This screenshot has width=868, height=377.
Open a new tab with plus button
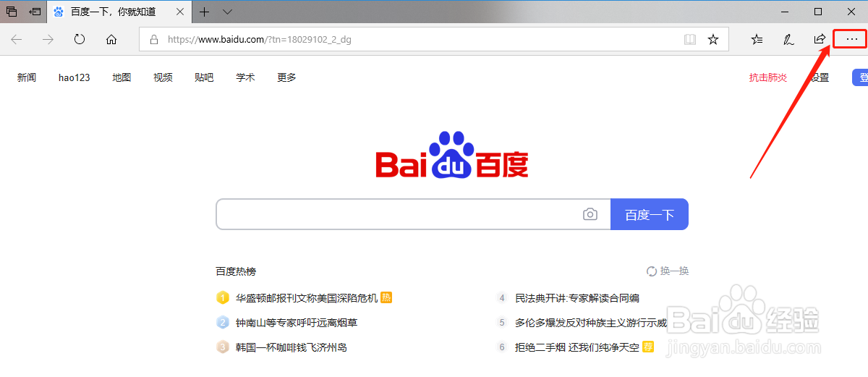pos(205,12)
